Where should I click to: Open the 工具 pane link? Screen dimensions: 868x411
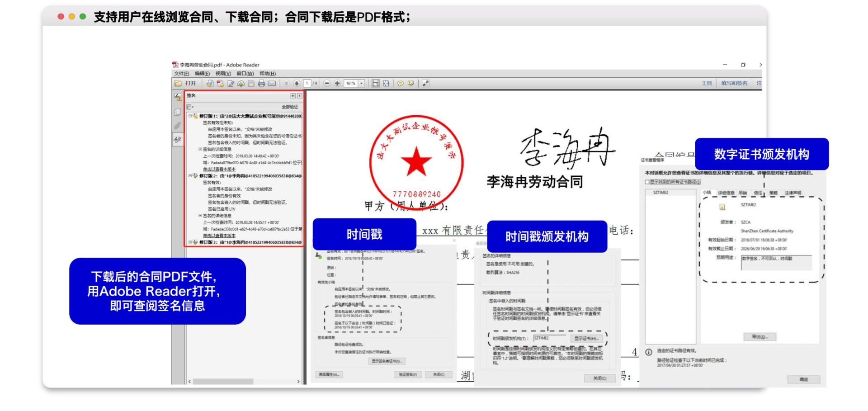(707, 83)
